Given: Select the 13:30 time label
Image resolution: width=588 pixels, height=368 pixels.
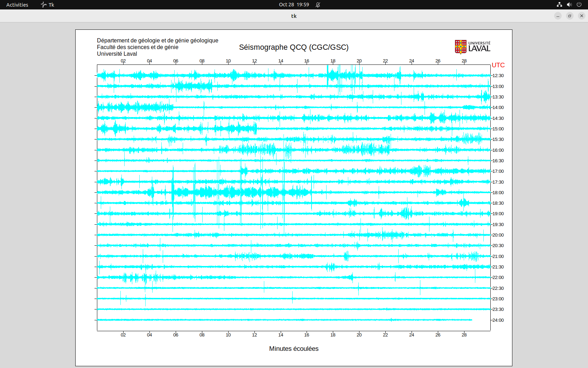Looking at the screenshot, I should pyautogui.click(x=498, y=97).
